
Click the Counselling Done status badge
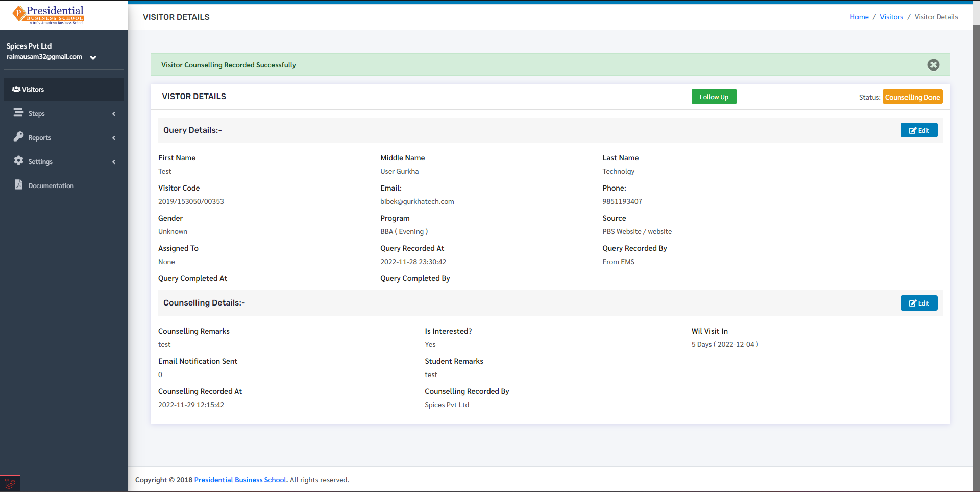click(912, 97)
